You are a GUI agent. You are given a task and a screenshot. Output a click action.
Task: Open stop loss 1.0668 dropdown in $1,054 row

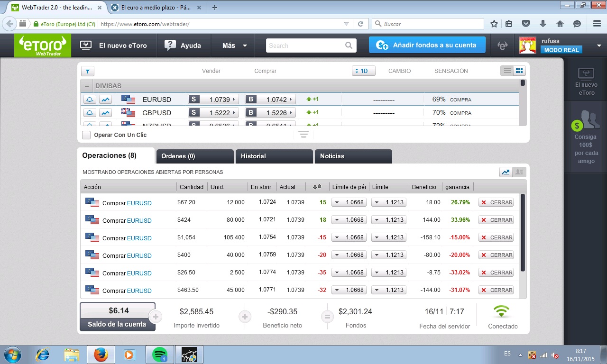click(349, 237)
